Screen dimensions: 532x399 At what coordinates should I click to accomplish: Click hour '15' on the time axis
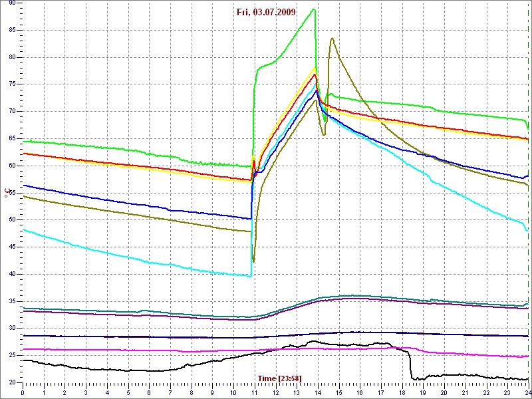(339, 392)
